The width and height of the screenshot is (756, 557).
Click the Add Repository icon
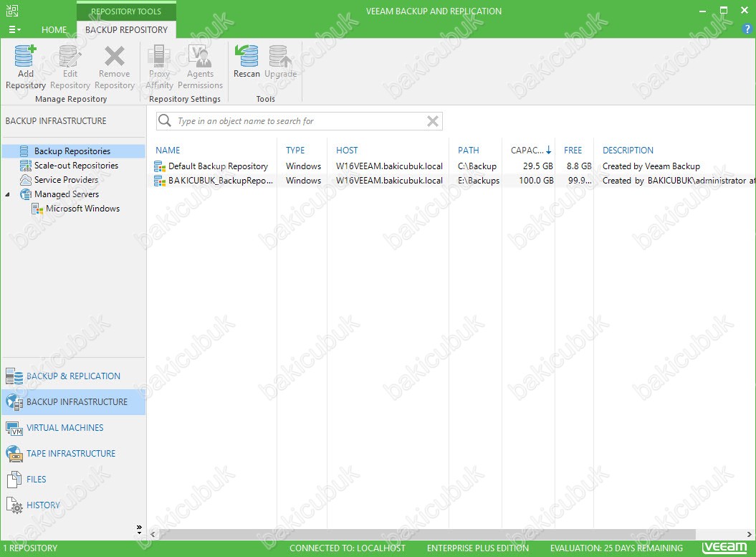25,56
